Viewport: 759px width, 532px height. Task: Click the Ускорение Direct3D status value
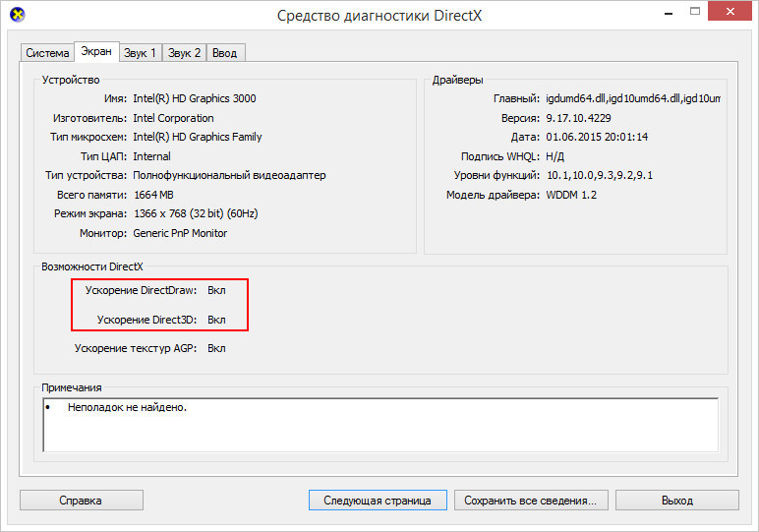coord(217,320)
